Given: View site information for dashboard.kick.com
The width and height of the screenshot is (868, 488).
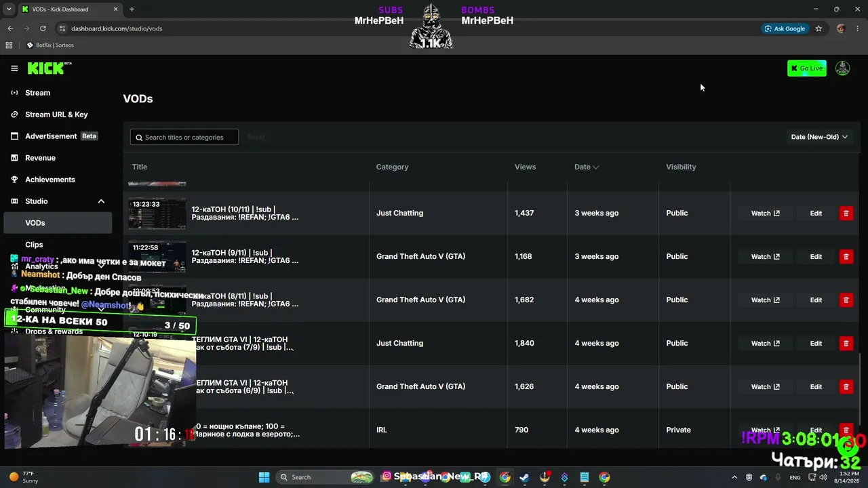Looking at the screenshot, I should [62, 28].
